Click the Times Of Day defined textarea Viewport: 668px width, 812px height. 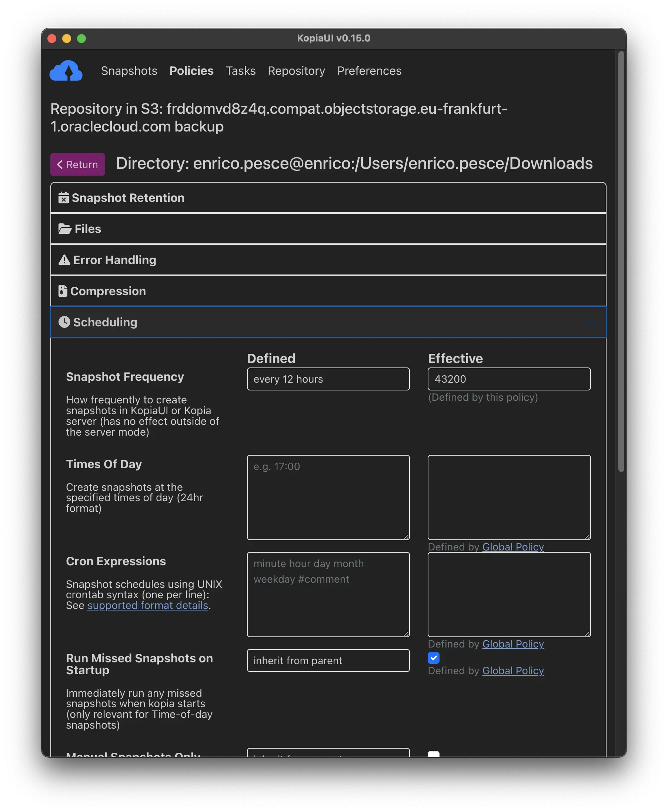328,497
